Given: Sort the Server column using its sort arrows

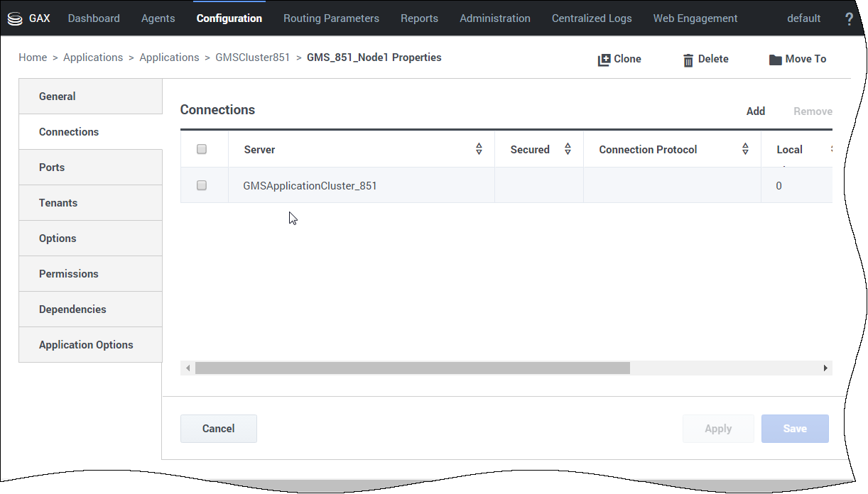Looking at the screenshot, I should pyautogui.click(x=479, y=149).
